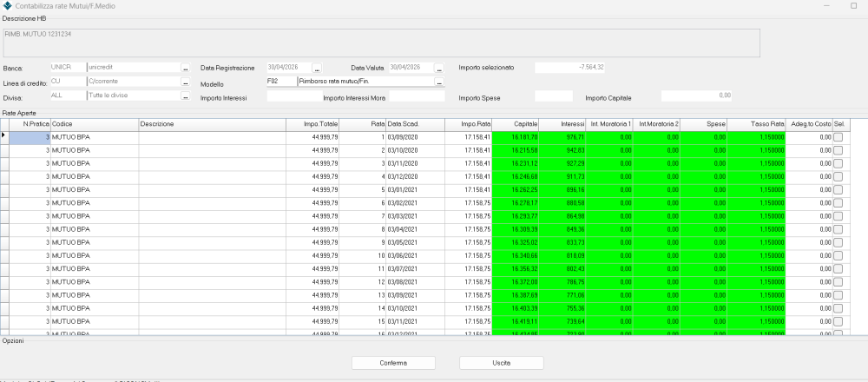Click Capitale cell 16.262,25

[x=516, y=190]
